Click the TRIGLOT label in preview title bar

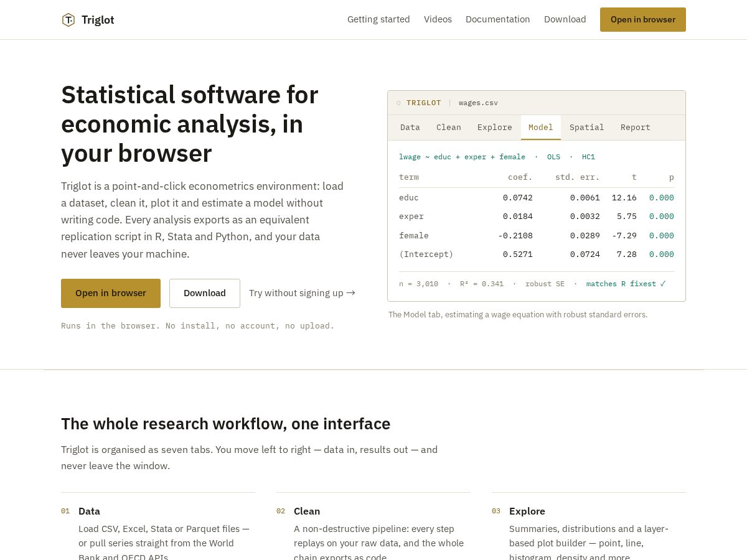click(x=424, y=103)
